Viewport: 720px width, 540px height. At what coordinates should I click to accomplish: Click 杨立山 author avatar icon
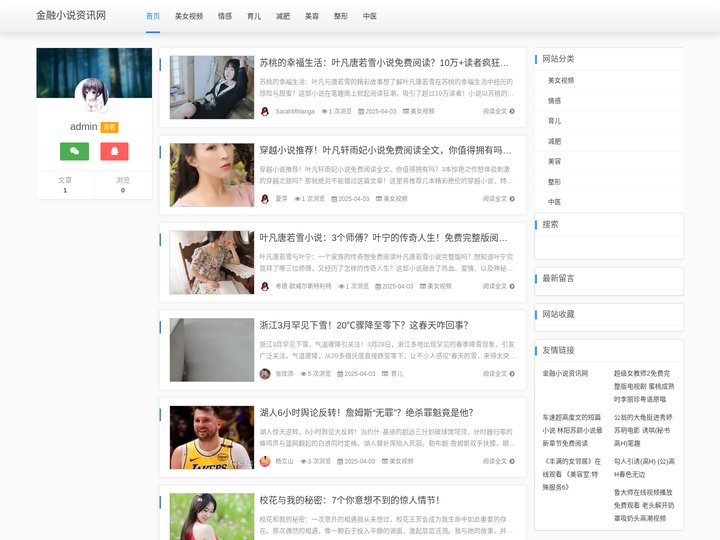click(264, 461)
